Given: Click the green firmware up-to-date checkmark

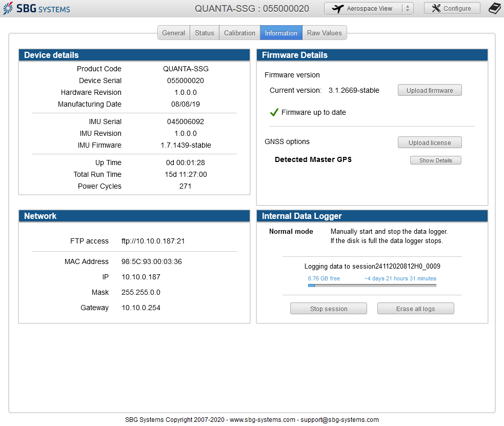Looking at the screenshot, I should [x=274, y=112].
